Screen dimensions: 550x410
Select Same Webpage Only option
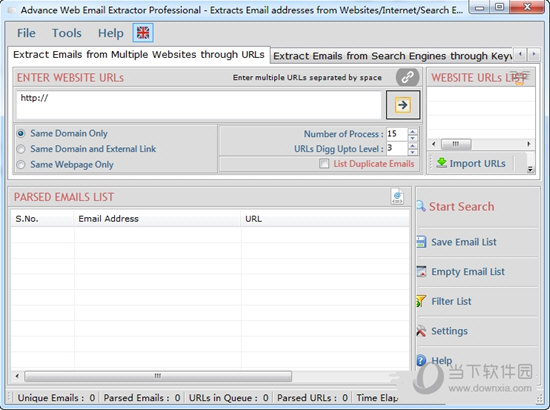click(21, 164)
